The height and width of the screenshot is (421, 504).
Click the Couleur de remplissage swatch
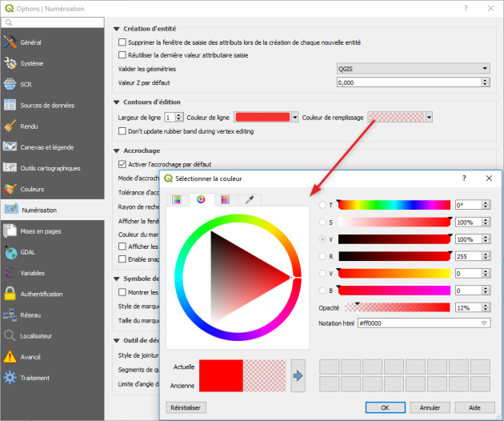click(x=397, y=118)
